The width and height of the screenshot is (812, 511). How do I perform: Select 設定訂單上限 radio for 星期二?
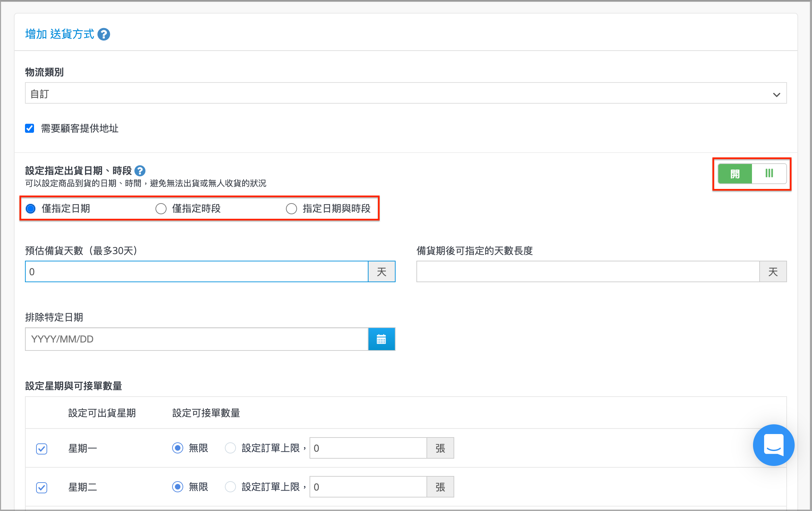click(230, 487)
